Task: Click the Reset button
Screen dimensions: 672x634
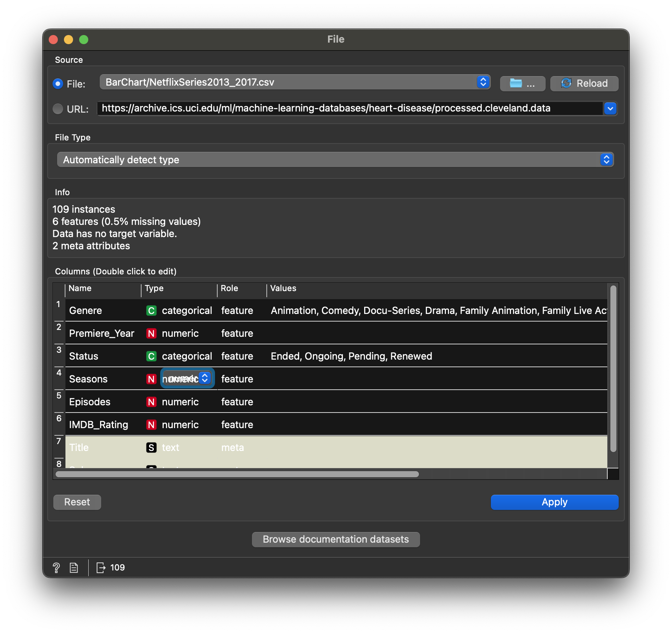Action: click(x=77, y=502)
